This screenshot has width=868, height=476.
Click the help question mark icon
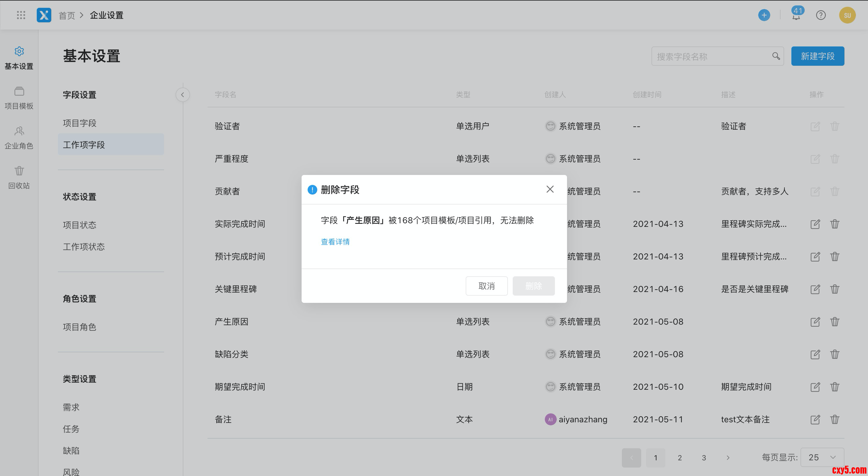(x=820, y=15)
